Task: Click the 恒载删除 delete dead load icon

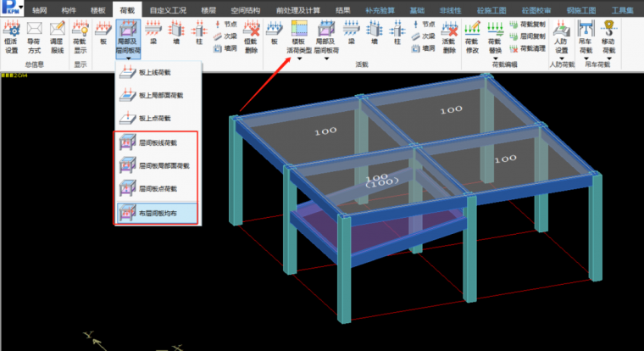Action: click(251, 38)
